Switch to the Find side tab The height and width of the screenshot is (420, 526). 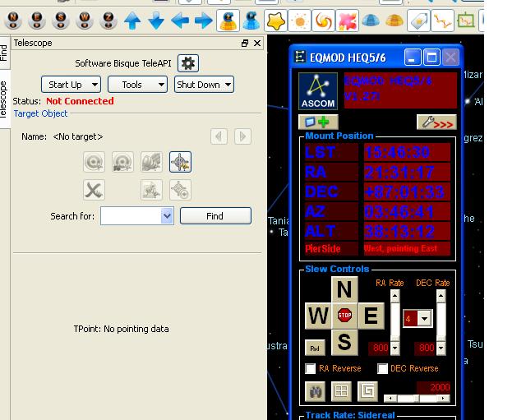point(4,53)
